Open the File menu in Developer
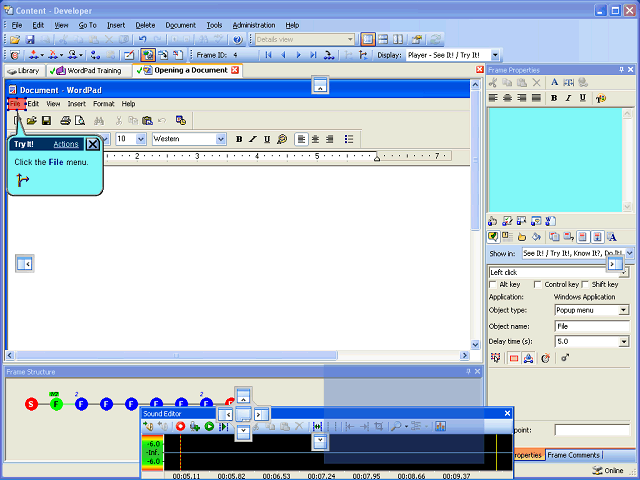This screenshot has height=480, width=640. 17,25
